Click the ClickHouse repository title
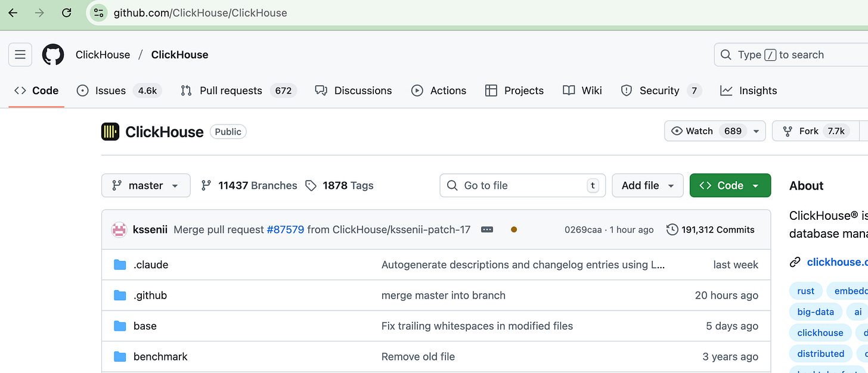Image resolution: width=868 pixels, height=373 pixels. click(165, 132)
